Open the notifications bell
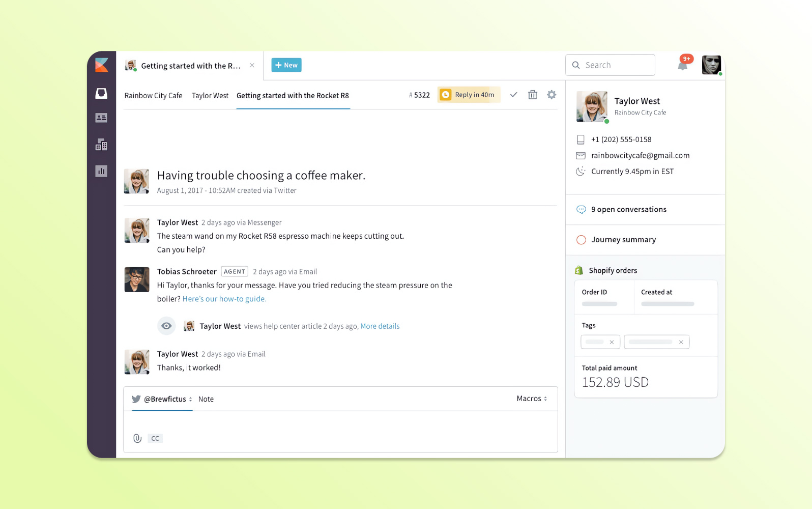Image resolution: width=812 pixels, height=509 pixels. coord(683,65)
